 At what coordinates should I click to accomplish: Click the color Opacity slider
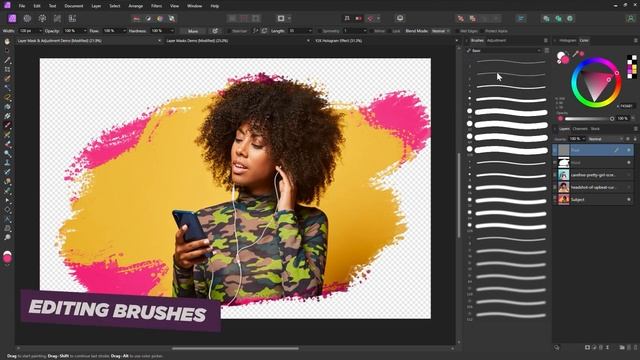click(589, 119)
